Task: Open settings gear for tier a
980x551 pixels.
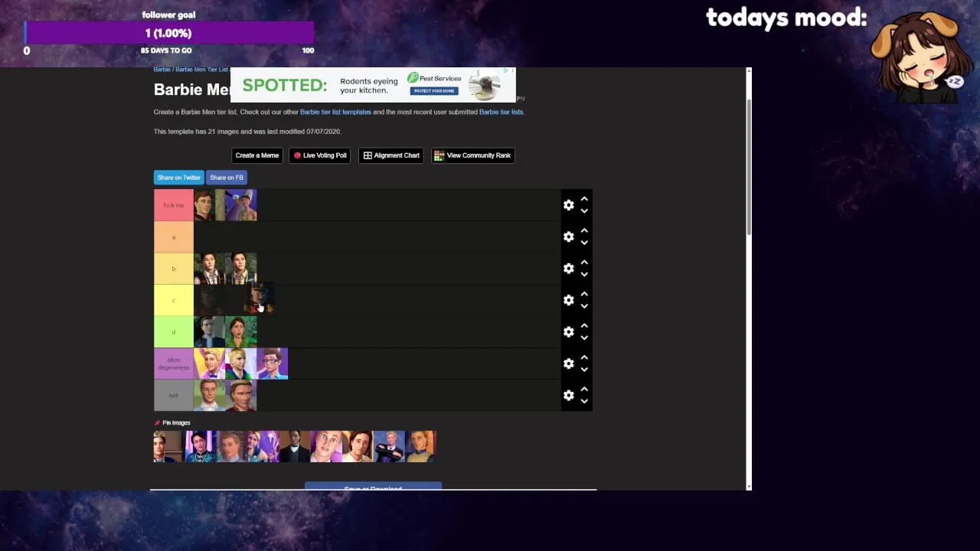Action: pyautogui.click(x=568, y=236)
